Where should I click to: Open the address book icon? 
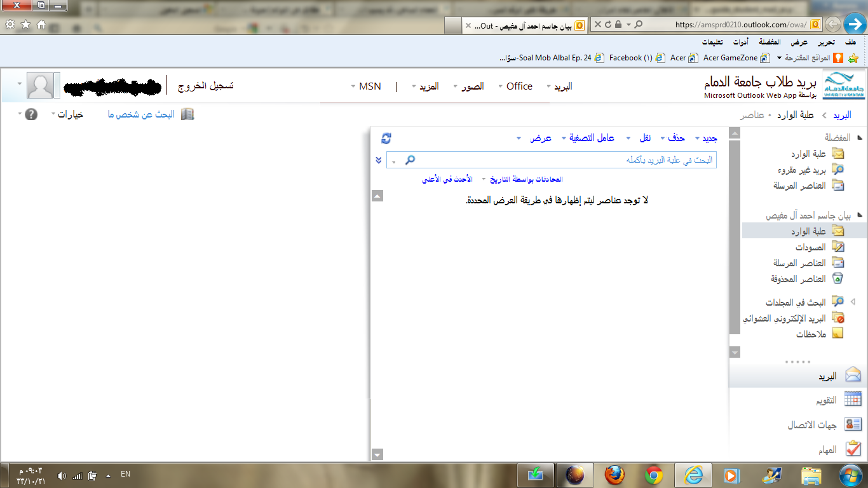coord(187,114)
